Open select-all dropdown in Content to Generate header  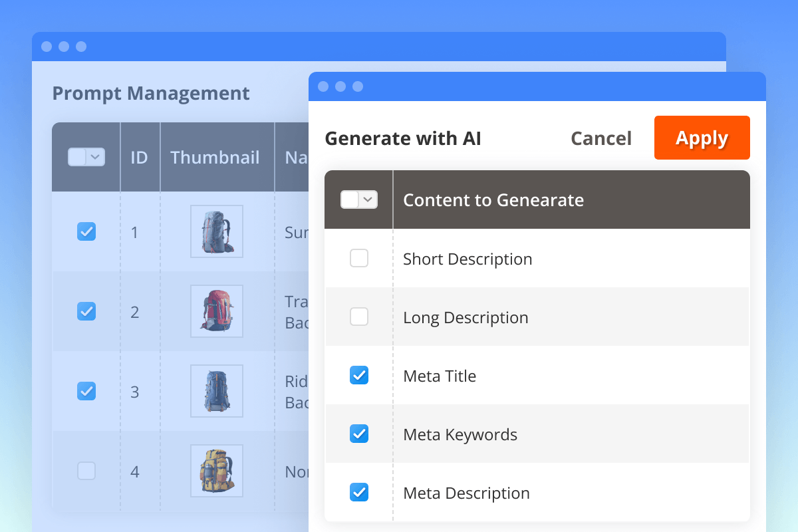tap(368, 199)
